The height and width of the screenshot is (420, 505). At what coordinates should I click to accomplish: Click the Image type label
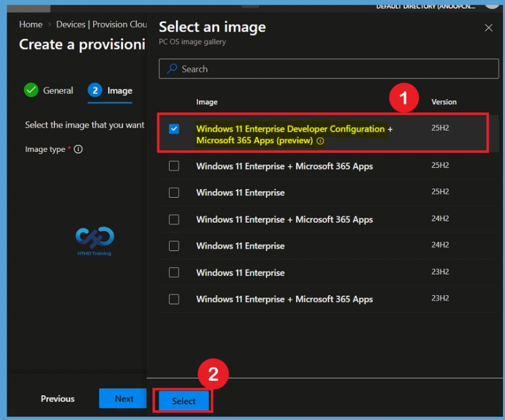(x=45, y=149)
